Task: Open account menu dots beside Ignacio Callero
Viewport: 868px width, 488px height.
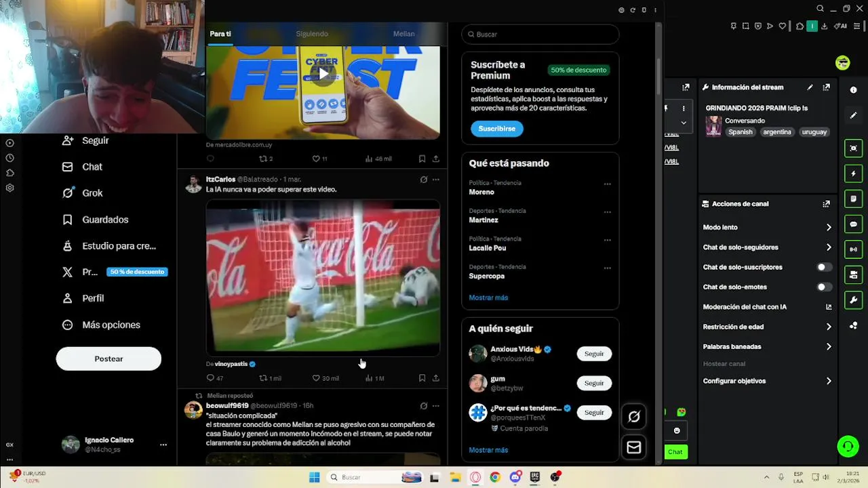Action: [x=163, y=445]
